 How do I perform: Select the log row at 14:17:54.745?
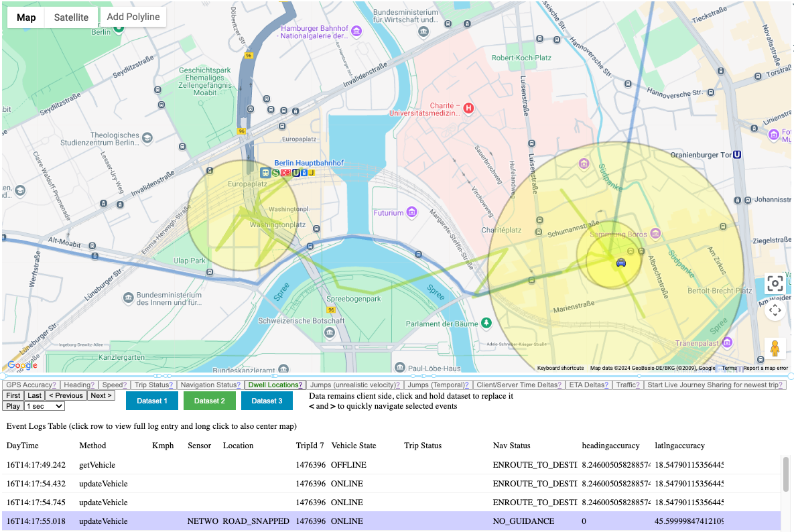391,502
